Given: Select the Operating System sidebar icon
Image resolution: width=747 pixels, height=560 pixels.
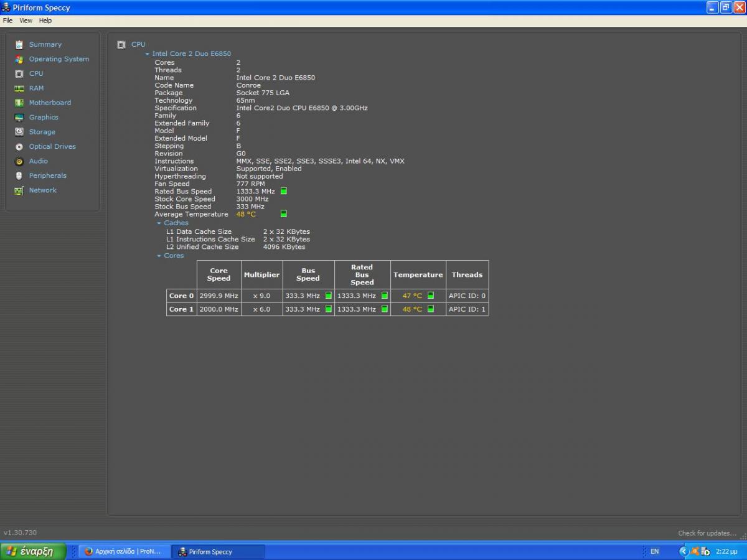Looking at the screenshot, I should 19,59.
